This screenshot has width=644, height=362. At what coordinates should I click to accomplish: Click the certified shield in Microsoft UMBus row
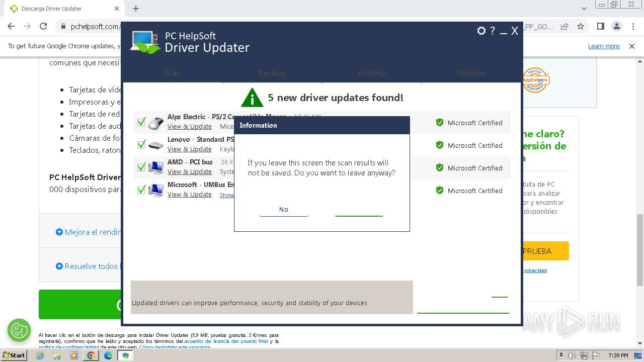coord(440,190)
